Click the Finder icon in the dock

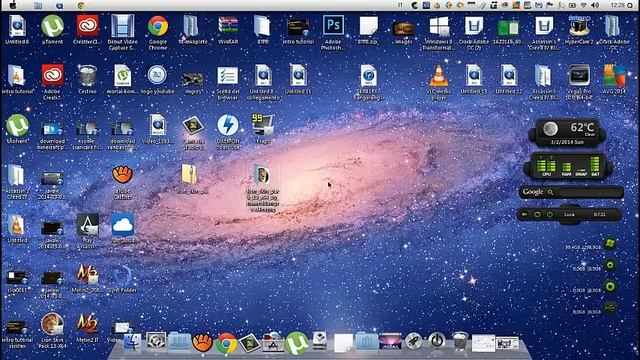tap(133, 342)
